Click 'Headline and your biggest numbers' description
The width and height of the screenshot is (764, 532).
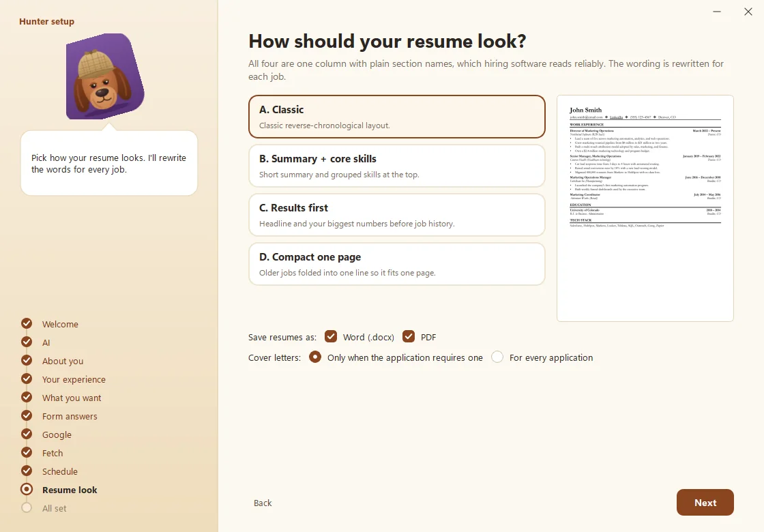point(357,224)
